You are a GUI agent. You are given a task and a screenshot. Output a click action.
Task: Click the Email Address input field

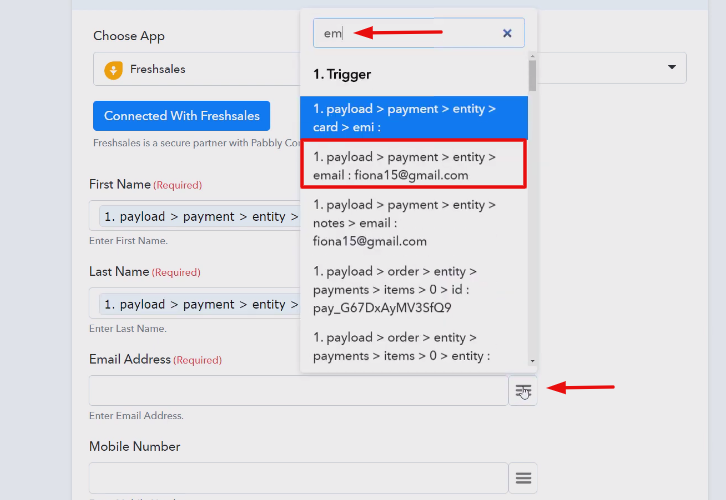pos(299,391)
